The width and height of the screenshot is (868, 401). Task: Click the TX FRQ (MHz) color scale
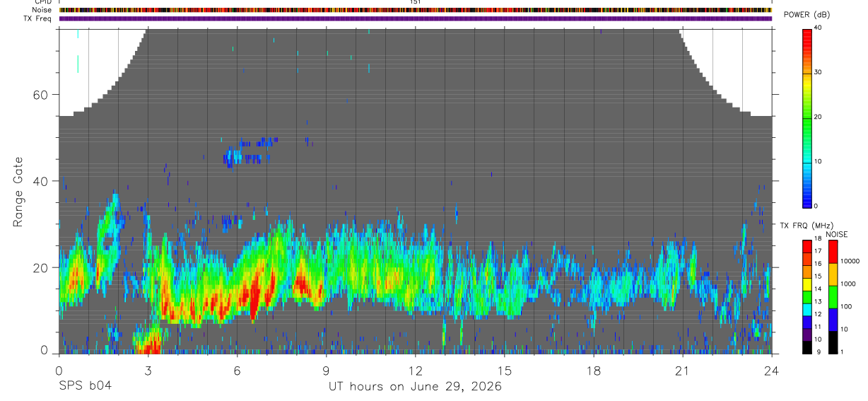(x=807, y=296)
